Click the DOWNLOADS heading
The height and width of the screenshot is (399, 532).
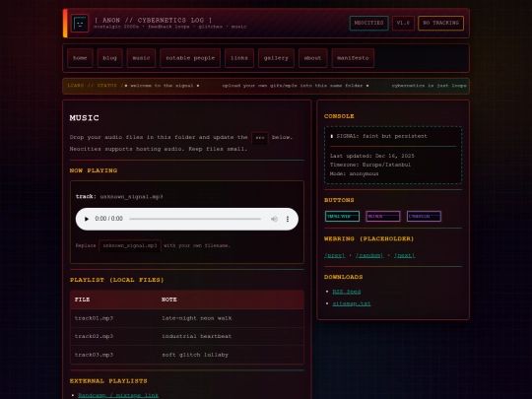tap(344, 277)
